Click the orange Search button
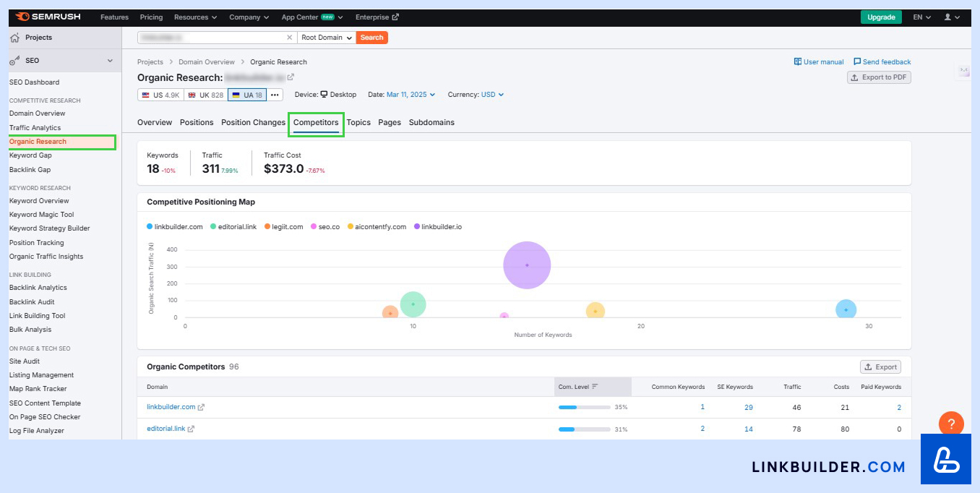Viewport: 980px width, 493px height. [x=371, y=38]
